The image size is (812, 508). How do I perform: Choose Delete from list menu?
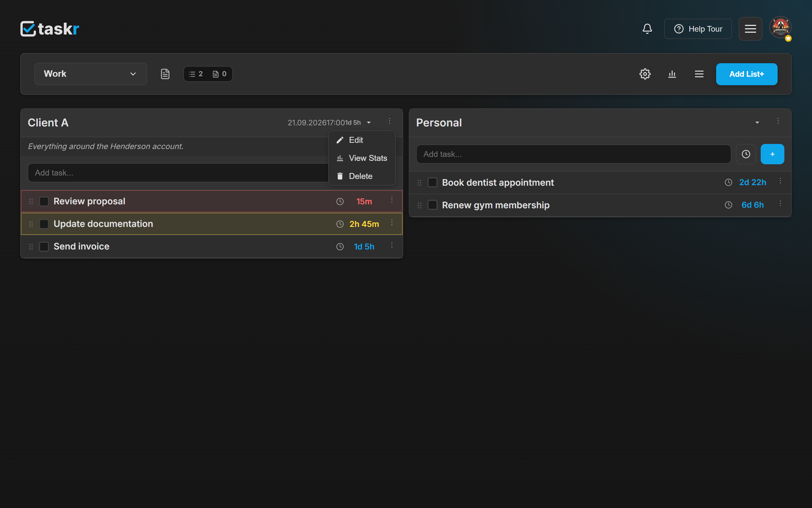362,176
